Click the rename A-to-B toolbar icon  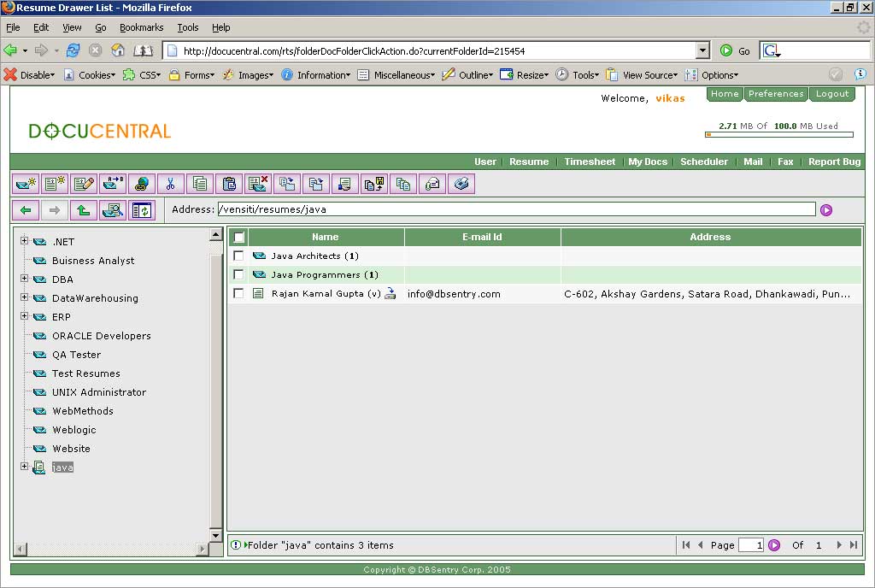[x=113, y=183]
